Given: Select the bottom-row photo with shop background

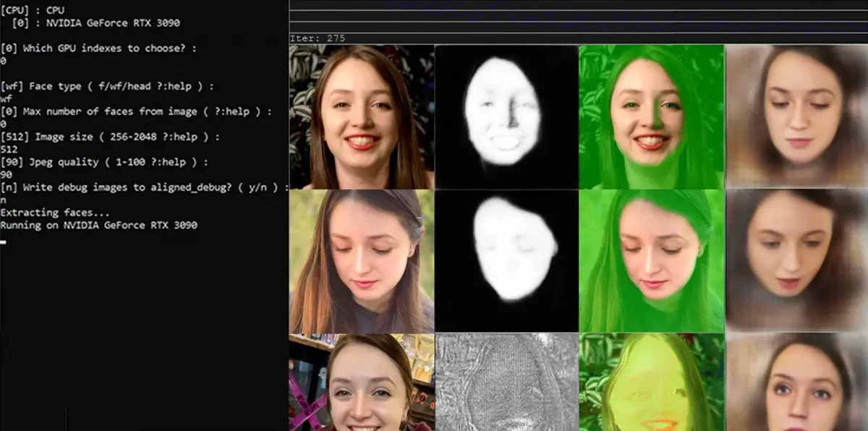Looking at the screenshot, I should click(362, 382).
